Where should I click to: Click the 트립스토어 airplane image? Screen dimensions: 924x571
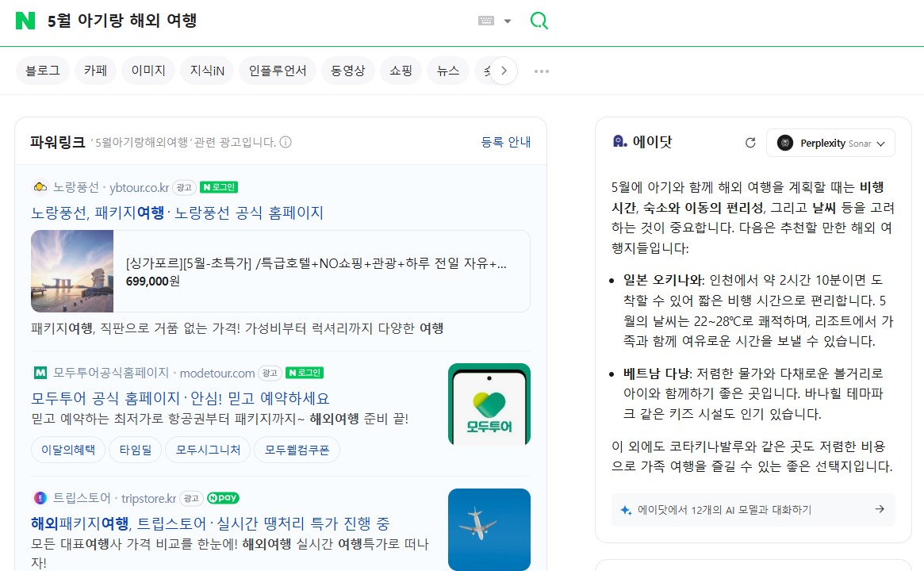[x=489, y=529]
